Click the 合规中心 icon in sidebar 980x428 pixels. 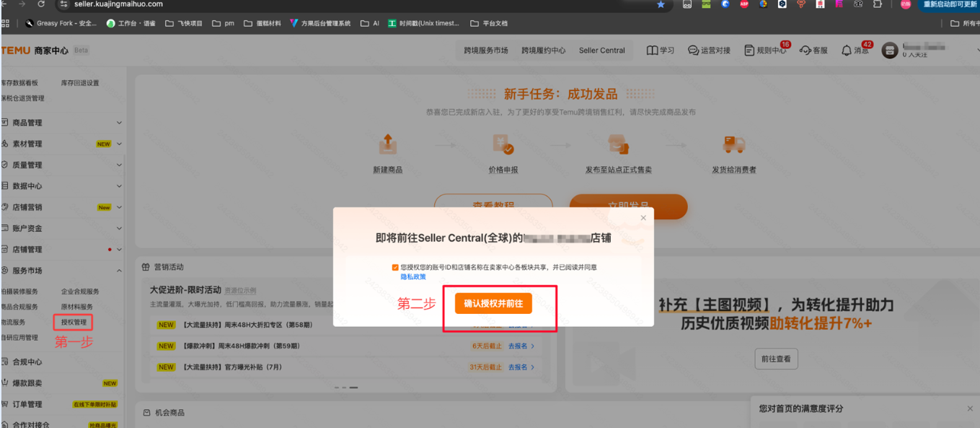click(x=5, y=362)
